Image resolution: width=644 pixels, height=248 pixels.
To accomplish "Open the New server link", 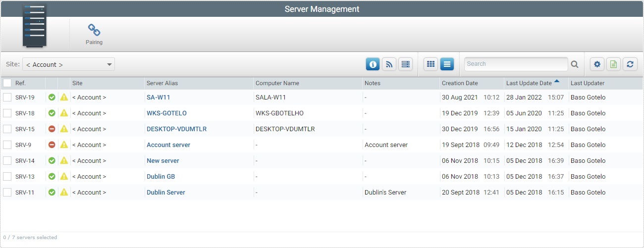I will pyautogui.click(x=163, y=161).
